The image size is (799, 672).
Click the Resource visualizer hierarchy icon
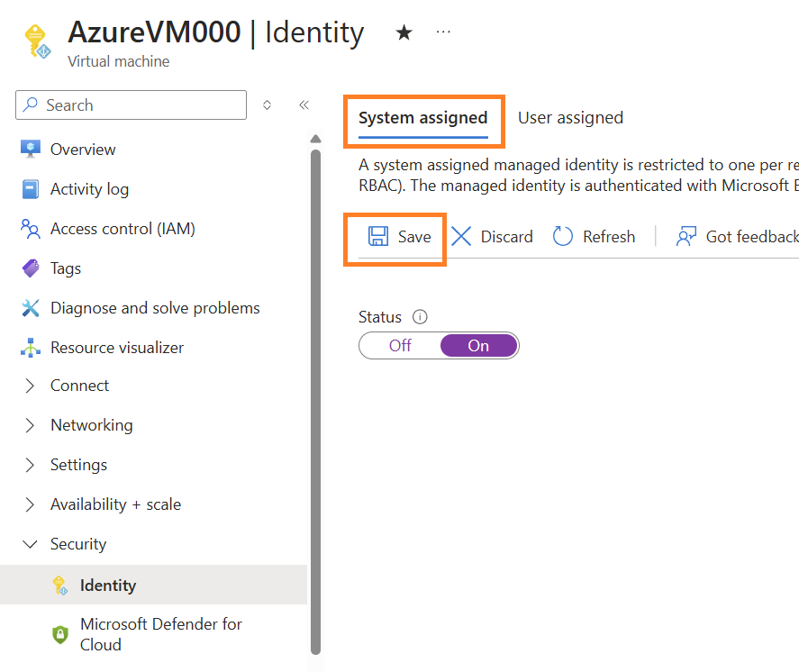pyautogui.click(x=31, y=348)
